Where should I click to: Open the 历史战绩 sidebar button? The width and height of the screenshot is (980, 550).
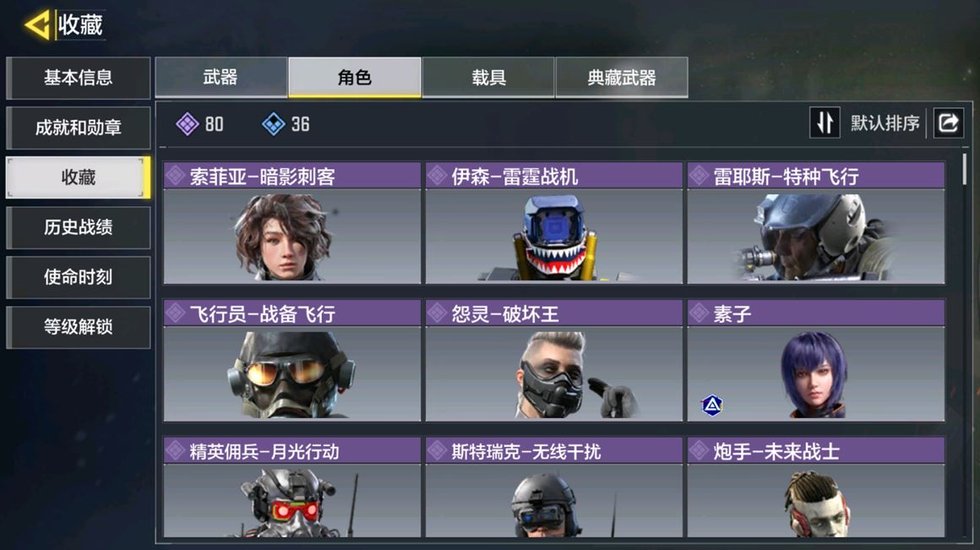78,227
